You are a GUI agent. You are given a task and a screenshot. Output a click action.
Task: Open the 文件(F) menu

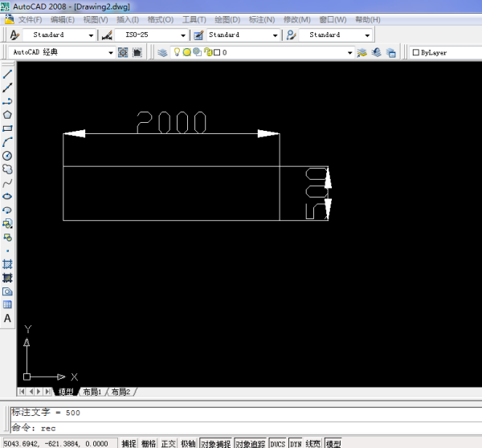[x=30, y=19]
